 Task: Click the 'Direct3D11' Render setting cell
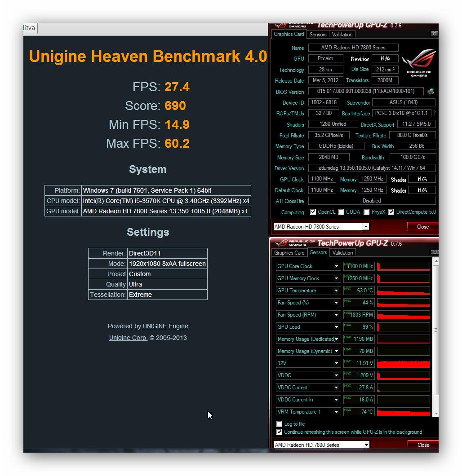tap(167, 253)
